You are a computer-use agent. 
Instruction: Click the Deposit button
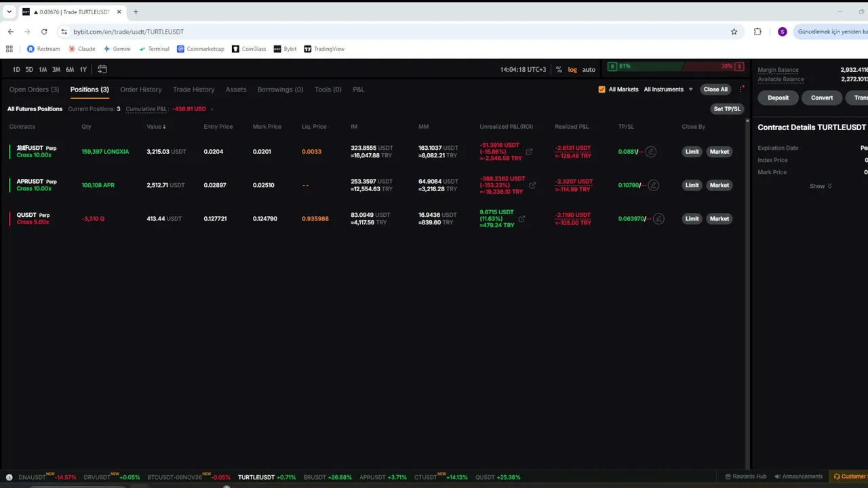coord(778,98)
